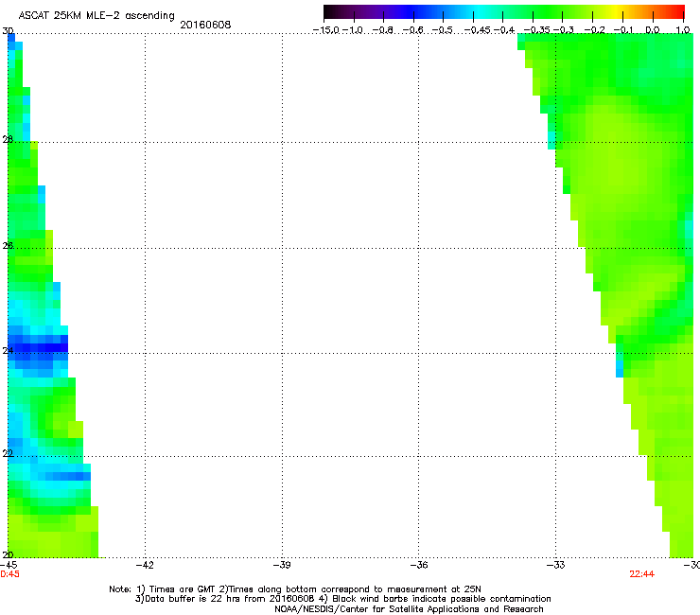
Task: Click the dark purple start of the colorbar
Action: (x=333, y=11)
